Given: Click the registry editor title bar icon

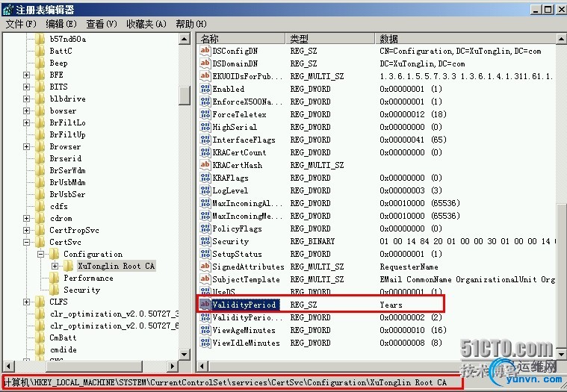Looking at the screenshot, I should (x=7, y=10).
